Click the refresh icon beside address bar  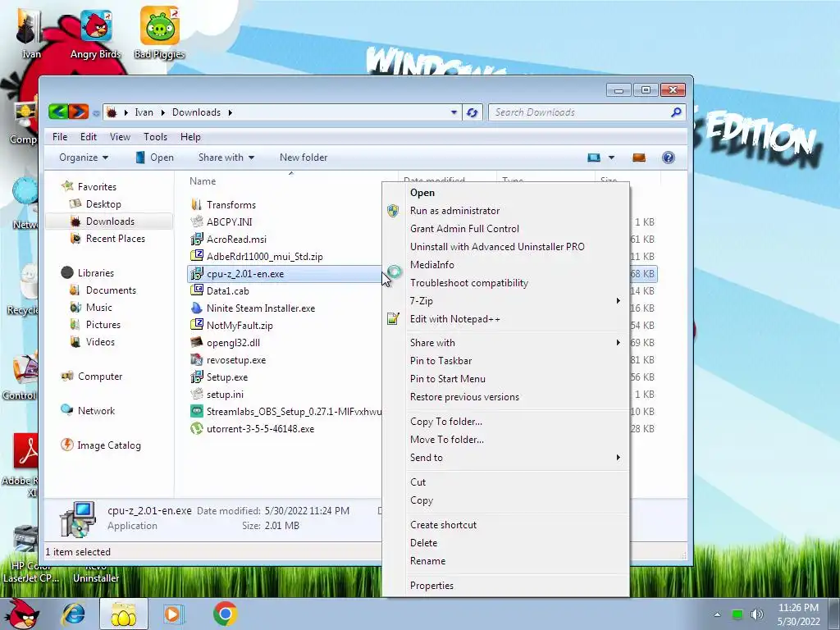(472, 112)
